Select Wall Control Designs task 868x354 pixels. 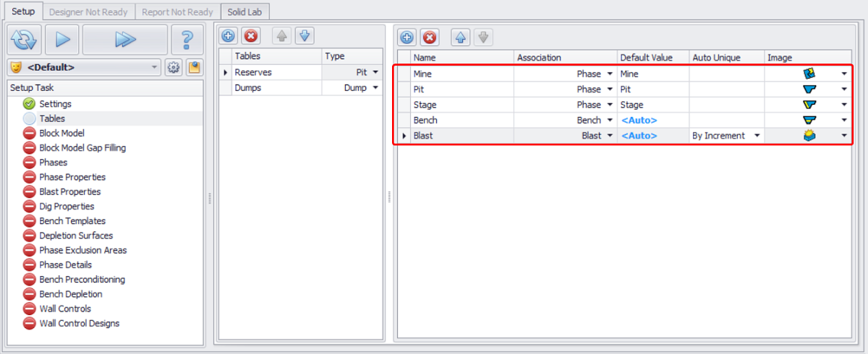coord(80,324)
